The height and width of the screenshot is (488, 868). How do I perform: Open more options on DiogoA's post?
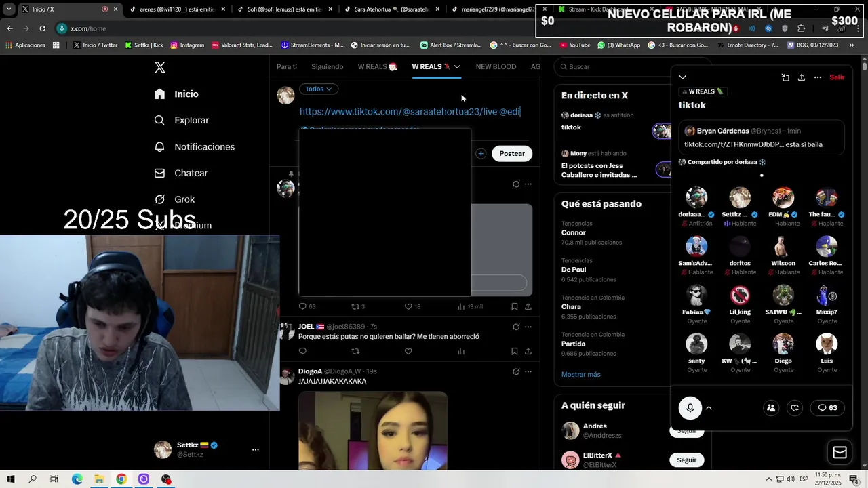(528, 371)
